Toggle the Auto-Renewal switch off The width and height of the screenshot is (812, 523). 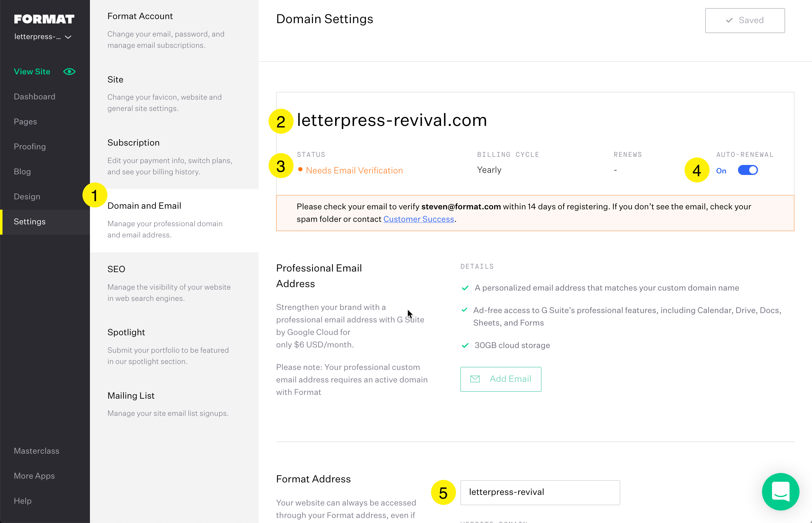click(747, 170)
